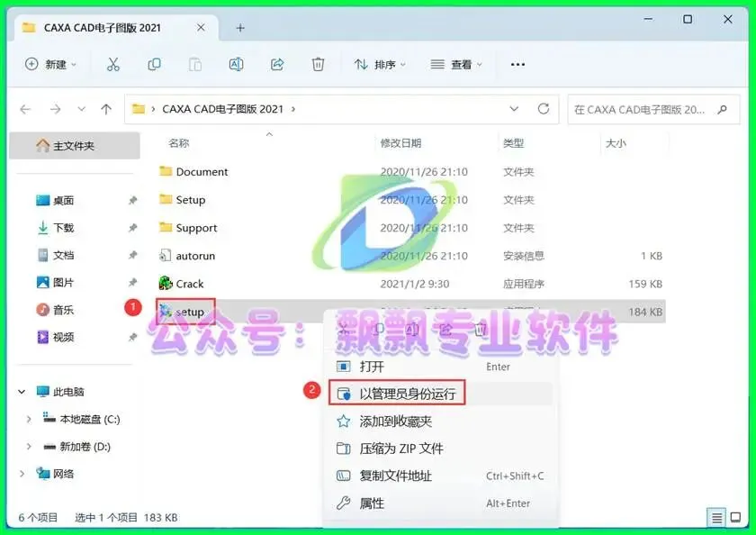The width and height of the screenshot is (756, 535).
Task: Sort by the 大小 column header
Action: [616, 143]
